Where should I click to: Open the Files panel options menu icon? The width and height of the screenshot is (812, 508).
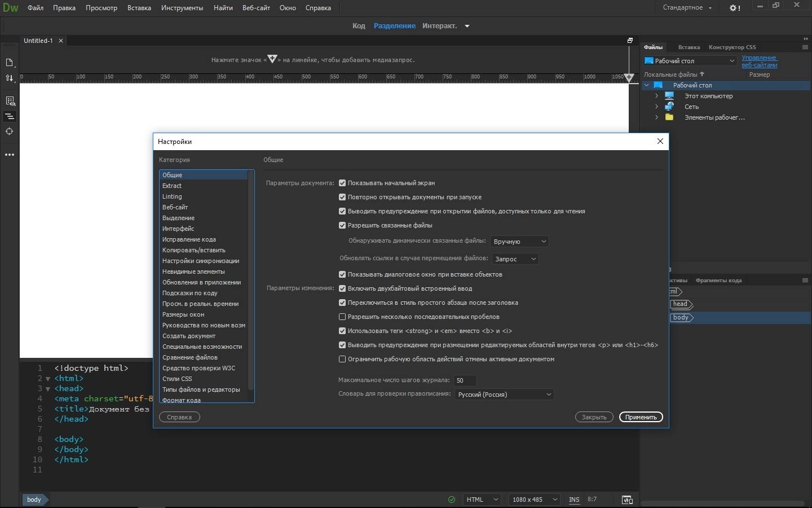tap(805, 47)
